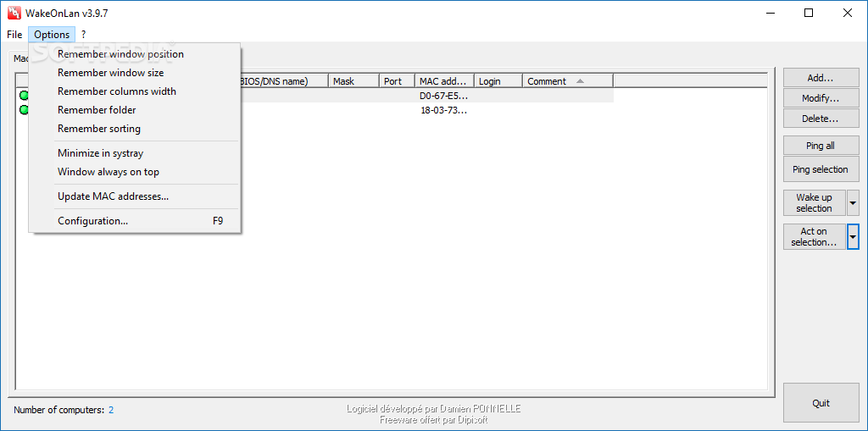Click the computer count value 2
This screenshot has height=431, width=868.
111,410
